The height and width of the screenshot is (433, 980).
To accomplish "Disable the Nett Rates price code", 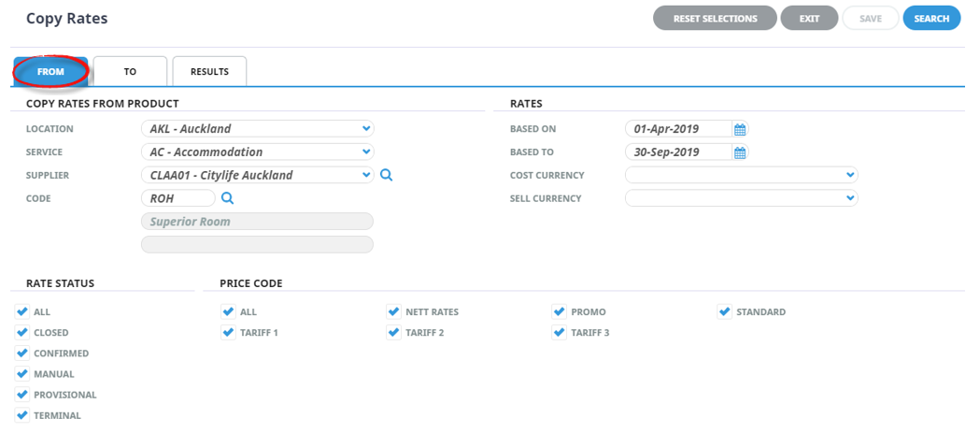I will point(393,311).
